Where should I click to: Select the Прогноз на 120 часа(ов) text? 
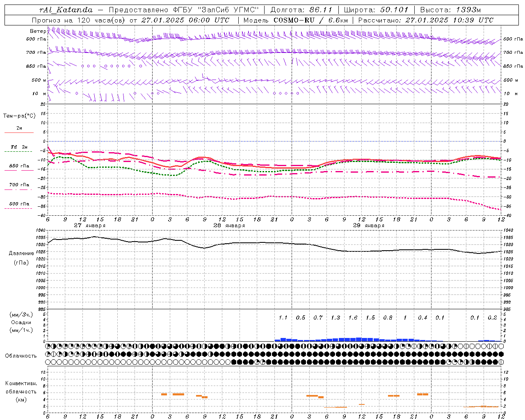[x=78, y=20]
